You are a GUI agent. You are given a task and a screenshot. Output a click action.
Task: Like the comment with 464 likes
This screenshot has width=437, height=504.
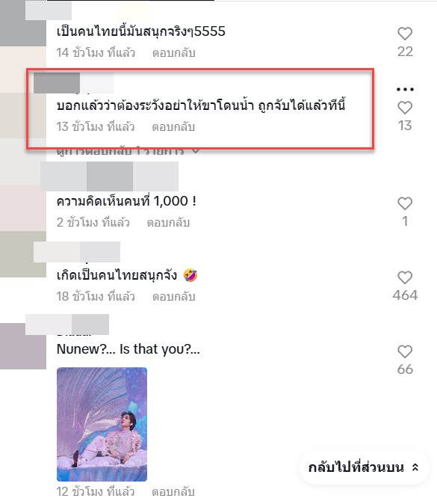[405, 277]
